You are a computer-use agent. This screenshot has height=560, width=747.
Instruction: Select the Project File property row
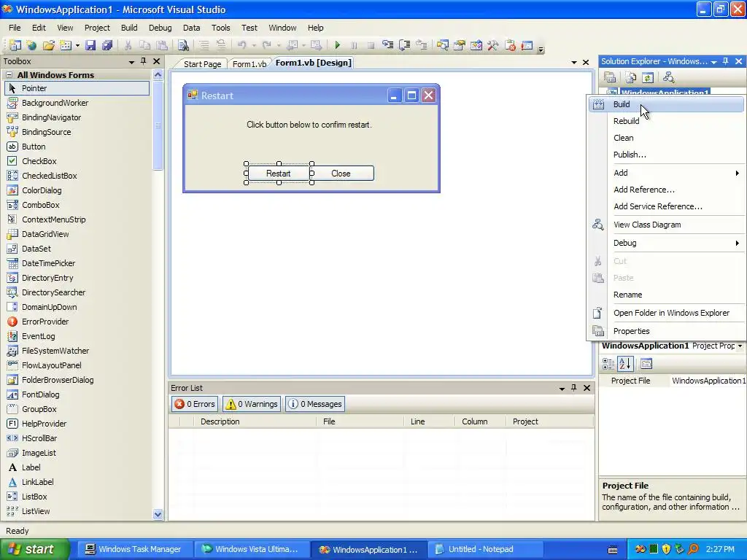(x=672, y=381)
